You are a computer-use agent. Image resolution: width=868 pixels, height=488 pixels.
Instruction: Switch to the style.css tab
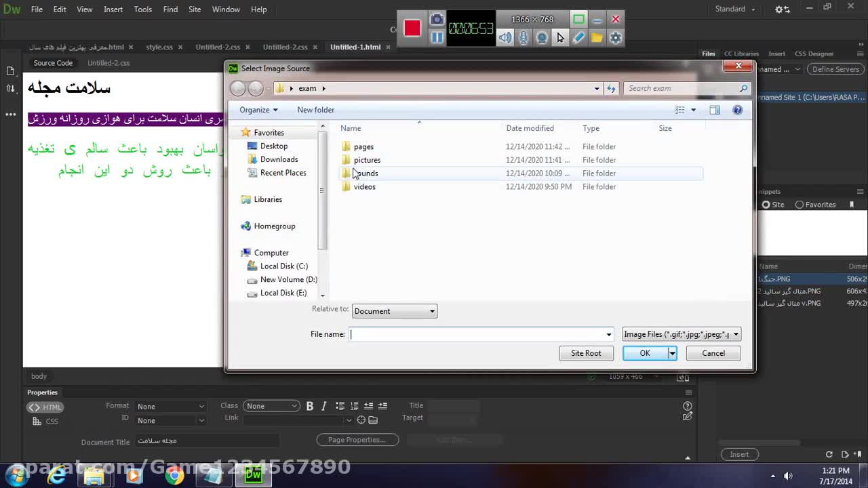159,47
